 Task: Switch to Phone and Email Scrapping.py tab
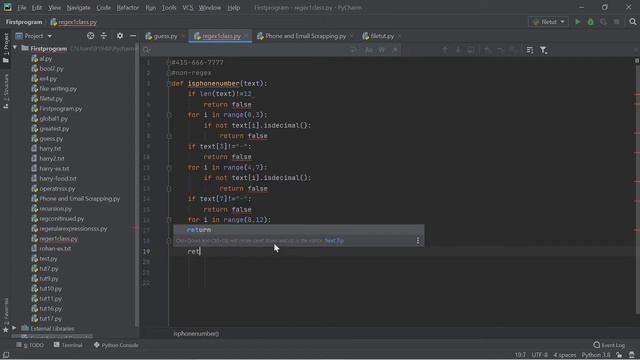pyautogui.click(x=305, y=36)
